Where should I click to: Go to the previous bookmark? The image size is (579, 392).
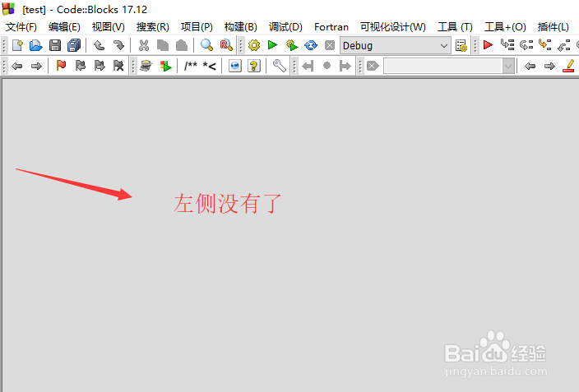(80, 66)
